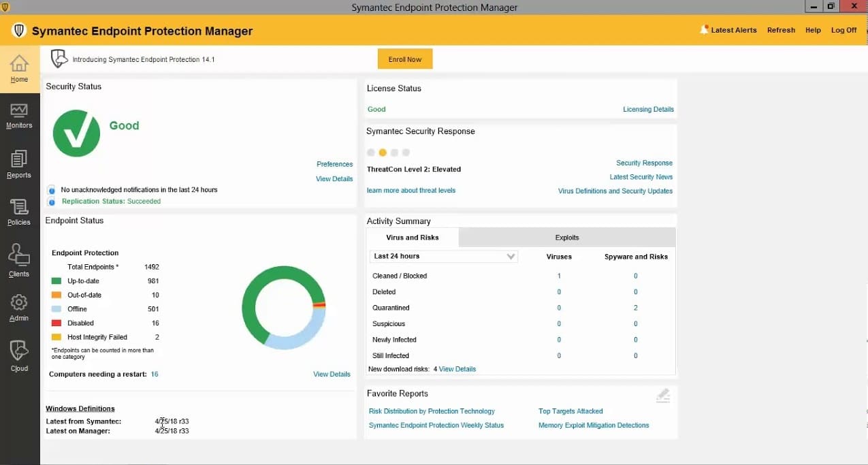The image size is (868, 465).
Task: Click the Enroll Now button
Action: (405, 59)
